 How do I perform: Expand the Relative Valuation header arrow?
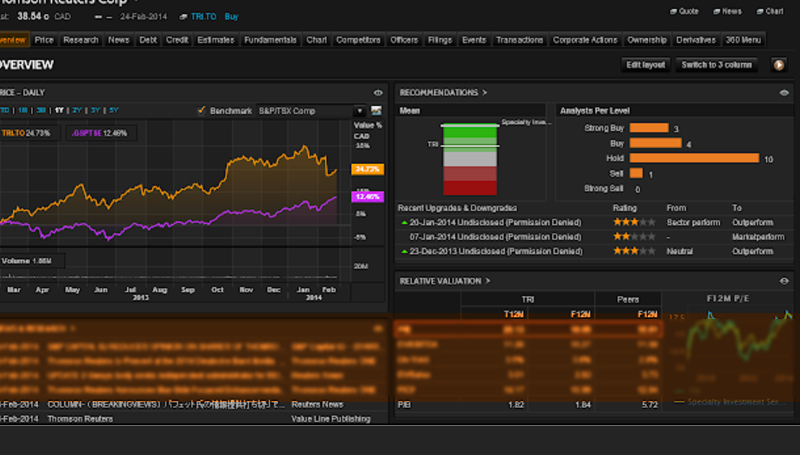(x=489, y=282)
